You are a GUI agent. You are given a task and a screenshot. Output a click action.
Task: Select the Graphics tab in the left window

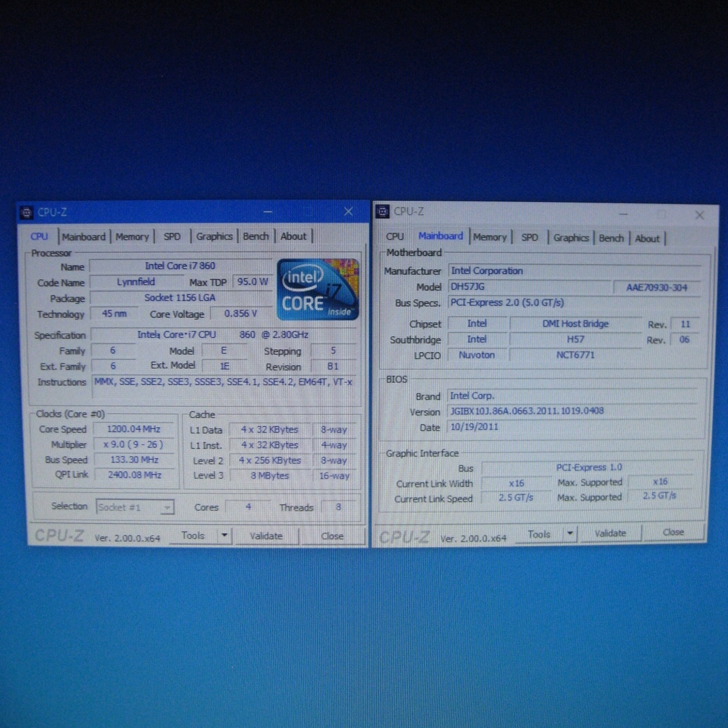click(x=214, y=237)
